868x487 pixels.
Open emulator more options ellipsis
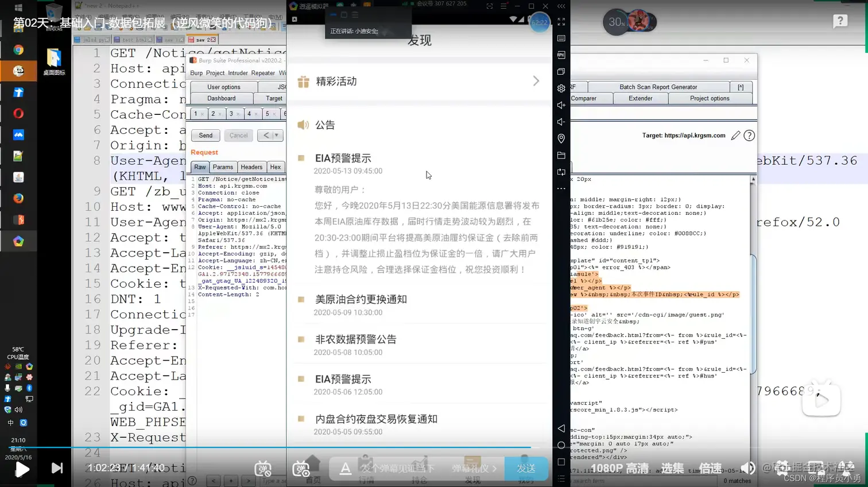561,188
